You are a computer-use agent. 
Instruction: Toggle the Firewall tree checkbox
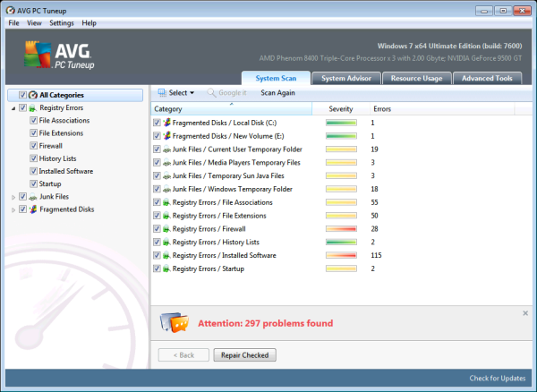coord(33,146)
